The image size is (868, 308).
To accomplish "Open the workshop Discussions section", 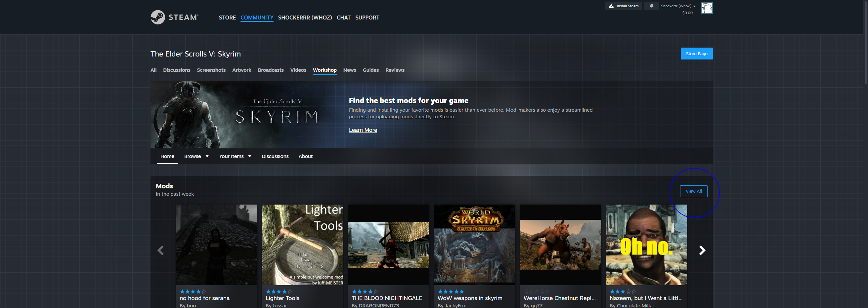I will (x=275, y=156).
